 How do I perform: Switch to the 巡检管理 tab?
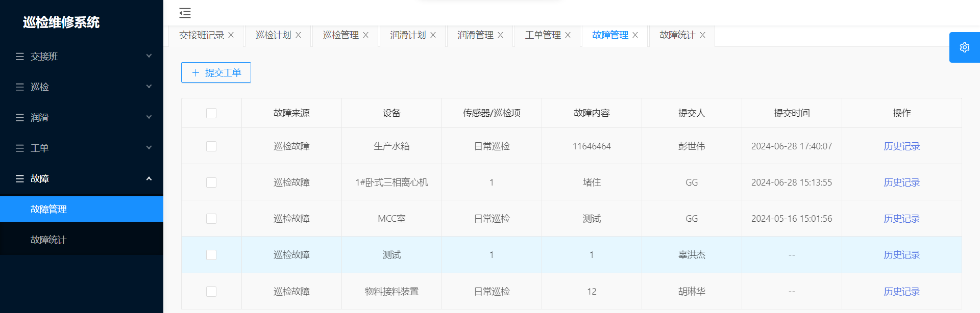pos(340,35)
